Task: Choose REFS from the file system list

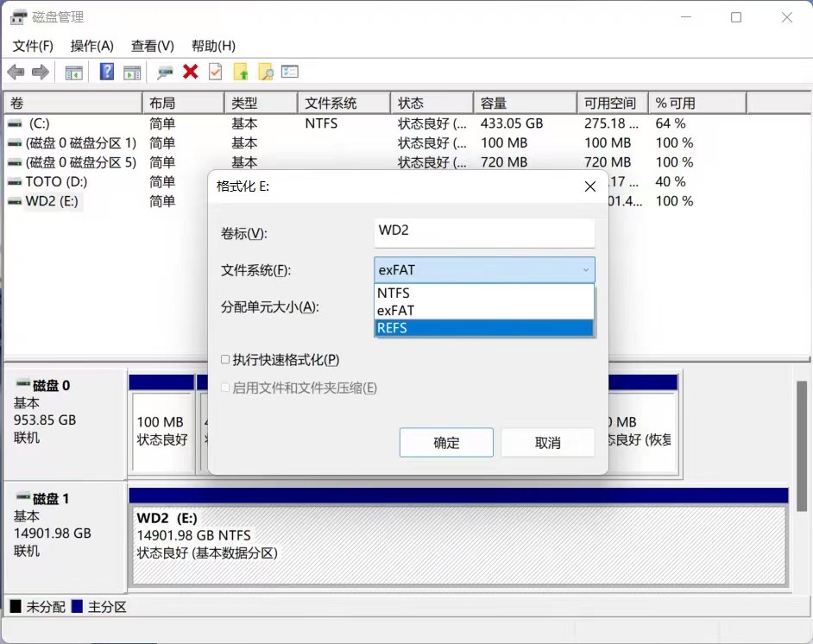Action: pyautogui.click(x=484, y=328)
